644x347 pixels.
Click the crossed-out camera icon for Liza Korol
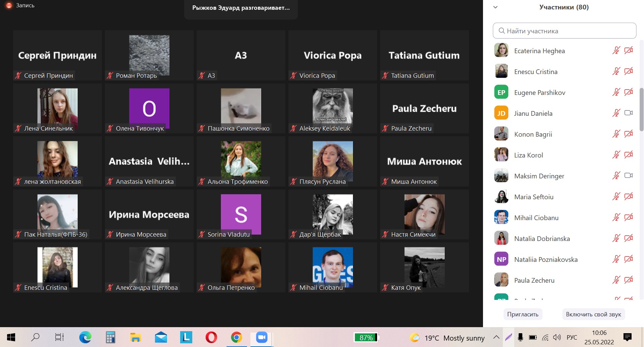click(628, 155)
